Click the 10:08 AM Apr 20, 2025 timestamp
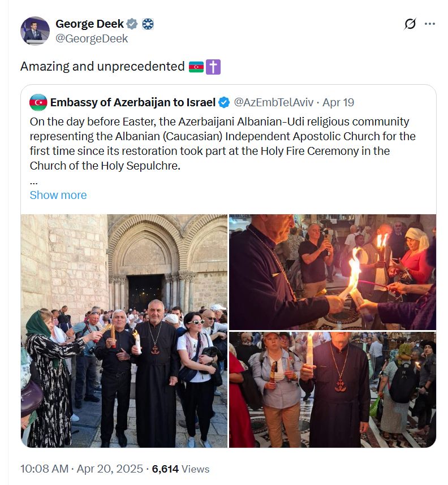The height and width of the screenshot is (485, 448). click(x=81, y=469)
